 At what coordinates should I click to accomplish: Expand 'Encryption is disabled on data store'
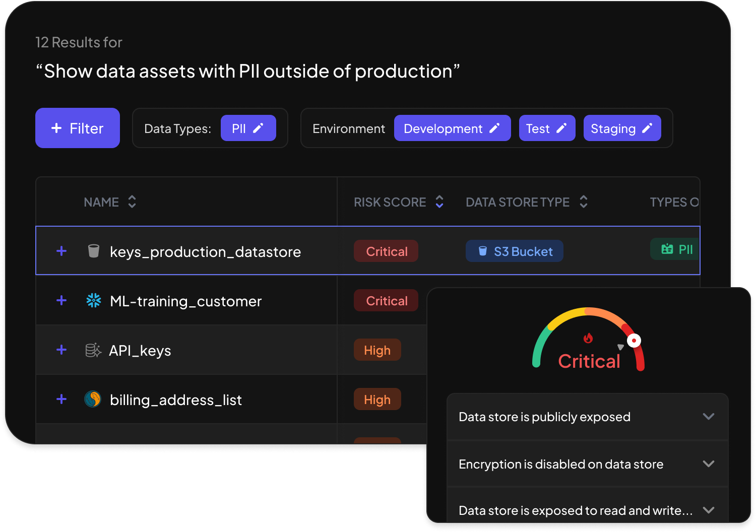709,464
